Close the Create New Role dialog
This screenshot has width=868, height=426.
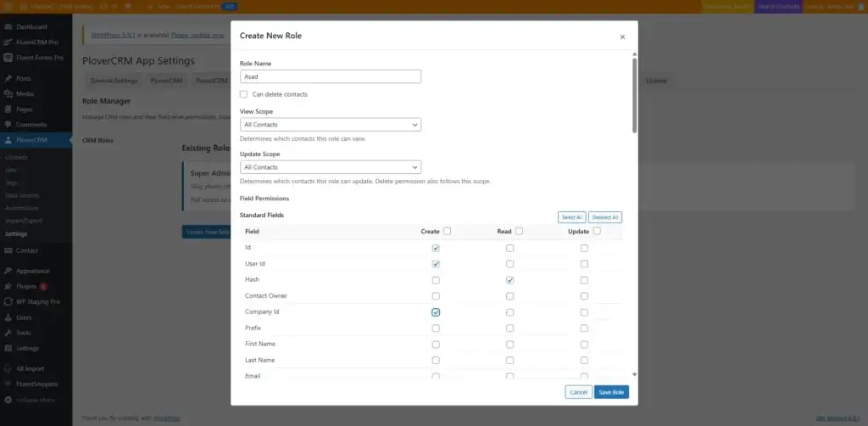[x=622, y=37]
